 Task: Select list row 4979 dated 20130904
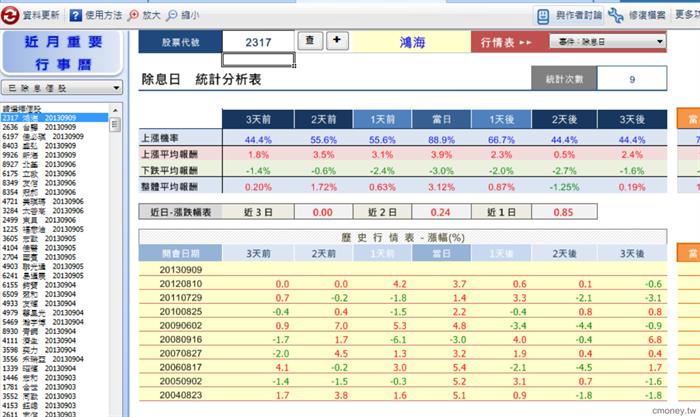54,313
